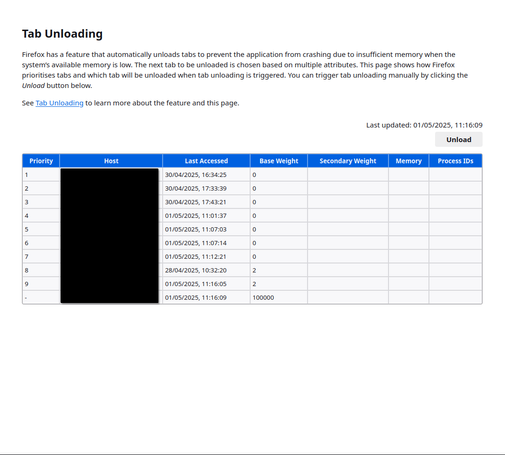Select the Host column header
Viewport: 505px width, 455px height.
tap(111, 161)
